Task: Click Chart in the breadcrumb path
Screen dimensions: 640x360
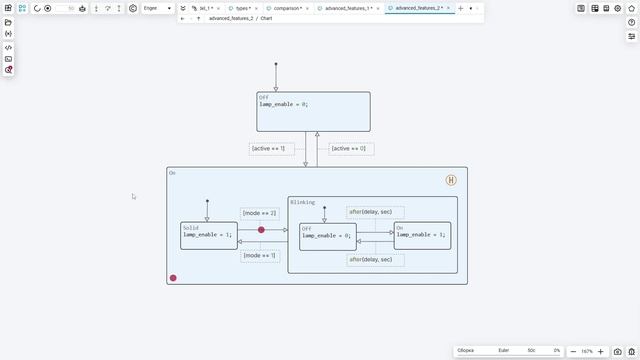Action: click(266, 18)
